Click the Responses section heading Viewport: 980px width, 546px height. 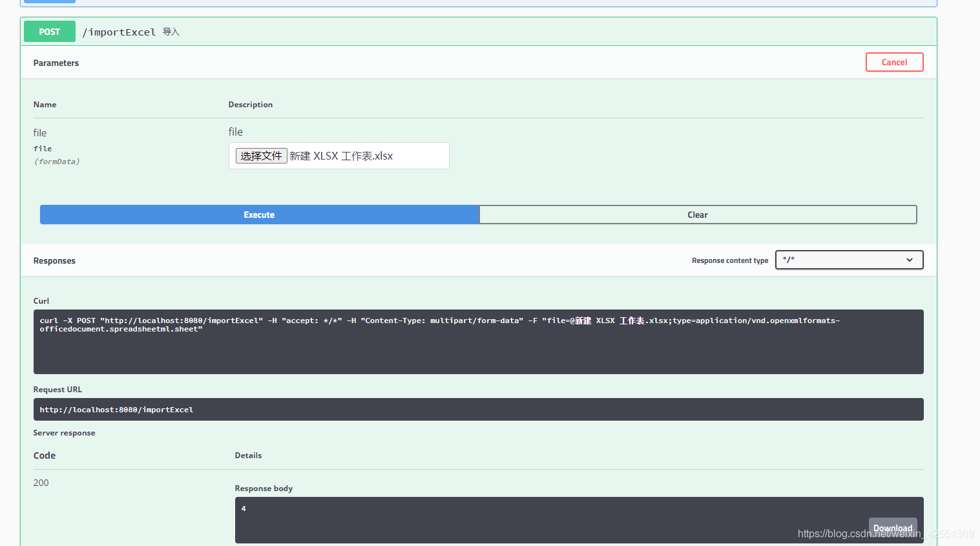(54, 260)
